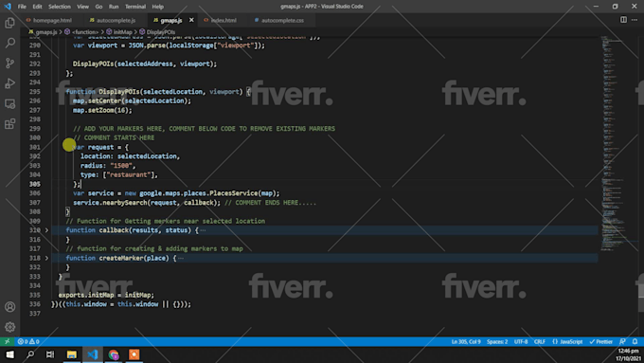
Task: Open the Remote Explorer view
Action: 9,103
